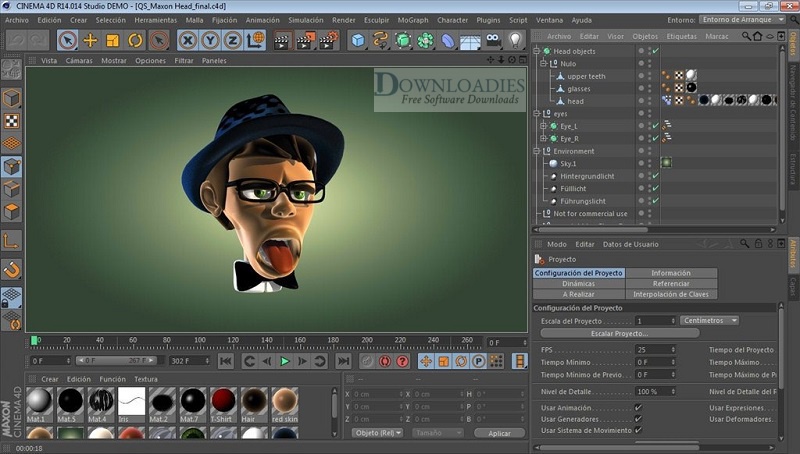Image resolution: width=800 pixels, height=454 pixels.
Task: Toggle the Fülllicht enabled checkmark
Action: (x=656, y=188)
